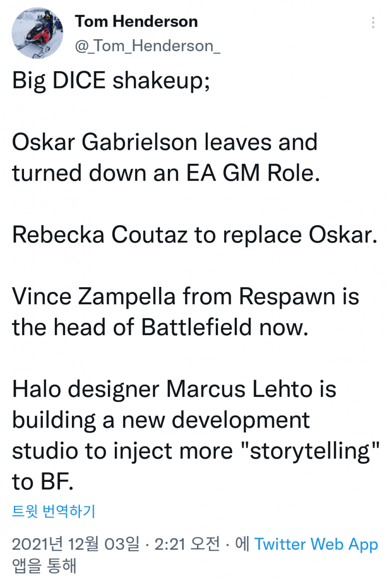Viewport: 392px width, 581px height.
Task: Click the name Vince Zampella in the tweet
Action: point(94,297)
